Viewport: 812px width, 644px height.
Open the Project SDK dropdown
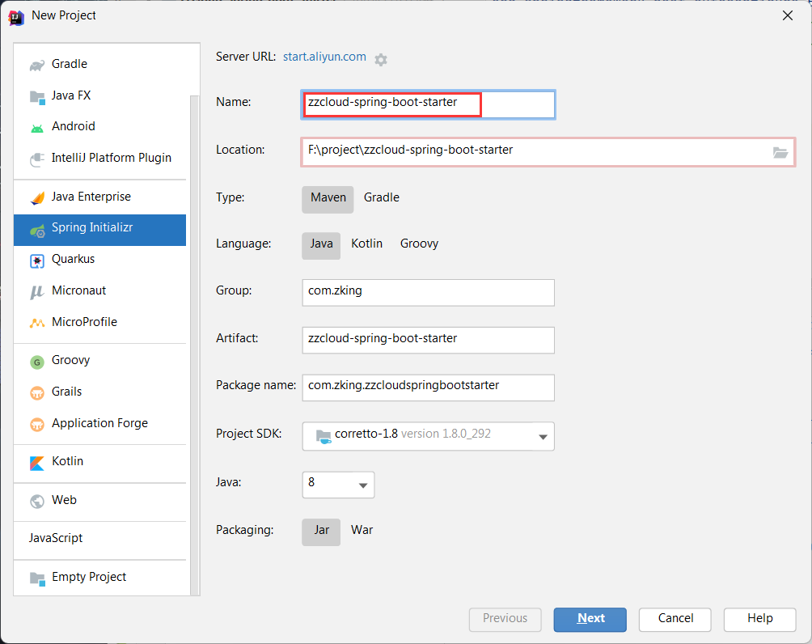[x=542, y=436]
